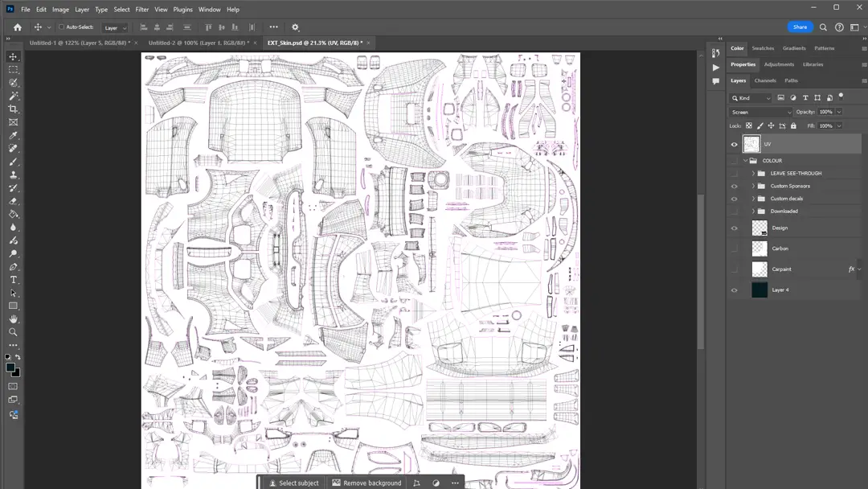
Task: Click the Select subject button
Action: click(x=293, y=483)
